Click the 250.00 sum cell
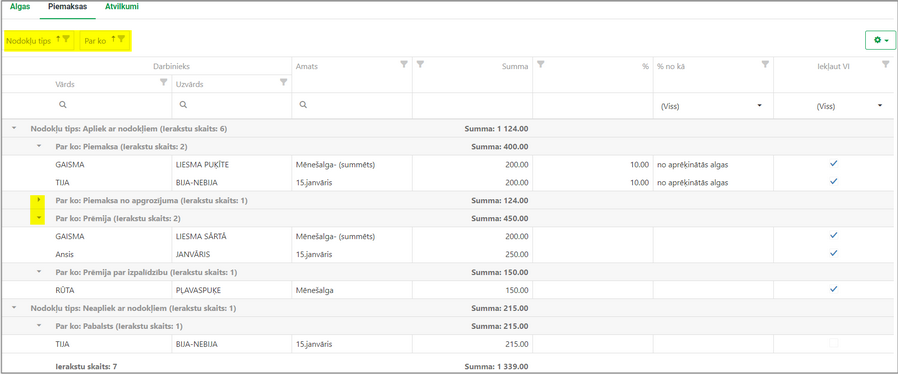Image resolution: width=898 pixels, height=374 pixels. click(x=472, y=254)
